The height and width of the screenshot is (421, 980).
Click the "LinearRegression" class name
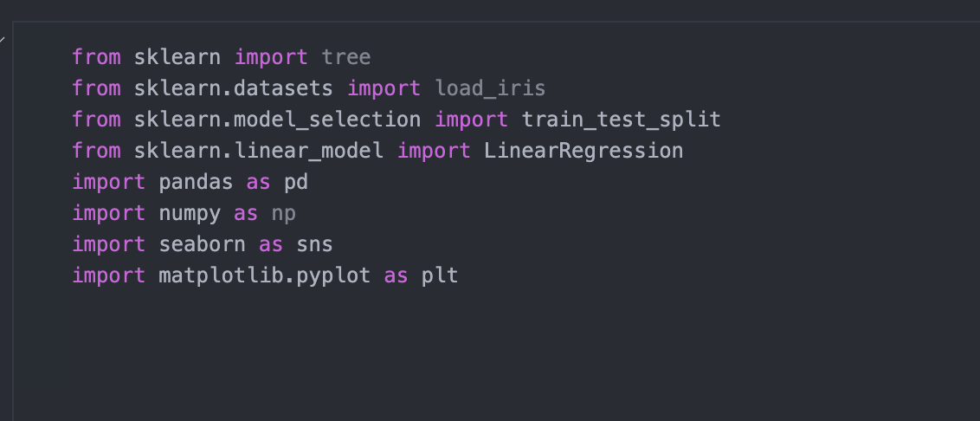click(x=583, y=151)
